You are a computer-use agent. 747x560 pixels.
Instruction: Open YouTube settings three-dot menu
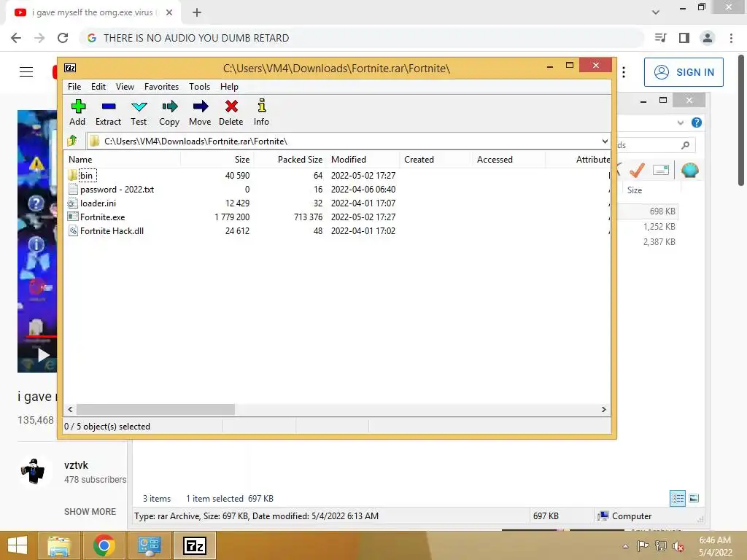[x=624, y=72]
